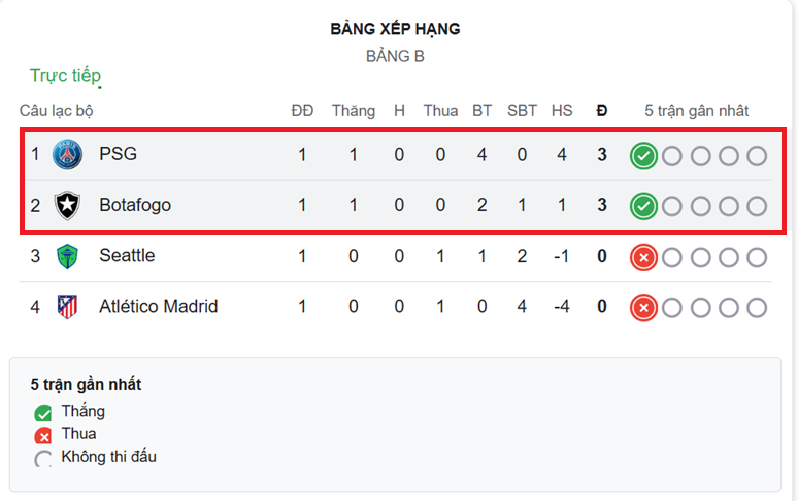Click PSG's last empty match circle
The image size is (801, 501).
point(757,156)
